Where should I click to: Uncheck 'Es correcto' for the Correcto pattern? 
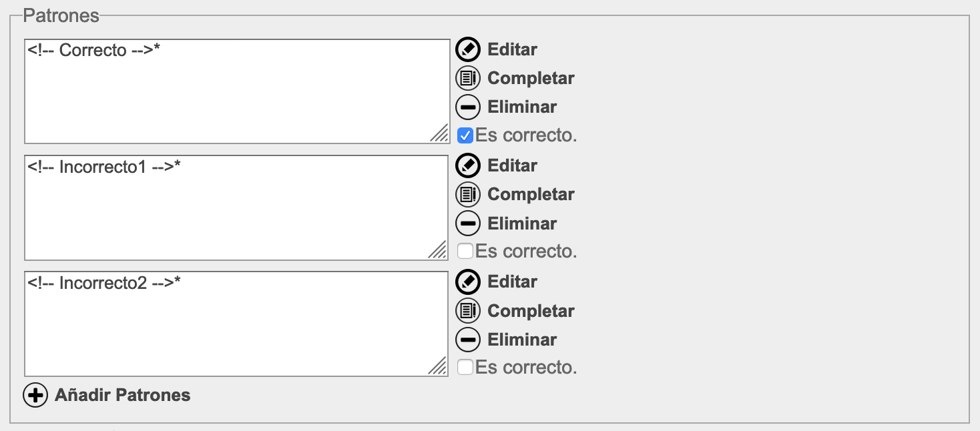465,135
